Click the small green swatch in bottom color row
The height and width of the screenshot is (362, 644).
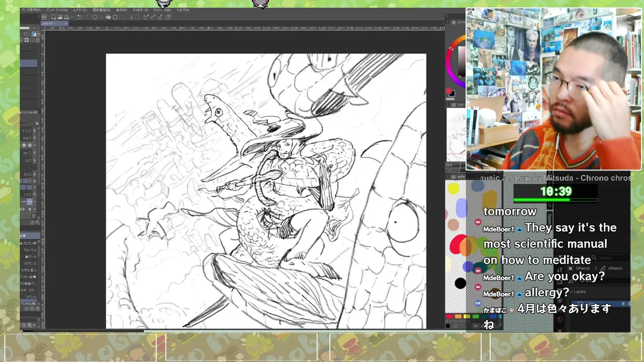[x=475, y=316]
